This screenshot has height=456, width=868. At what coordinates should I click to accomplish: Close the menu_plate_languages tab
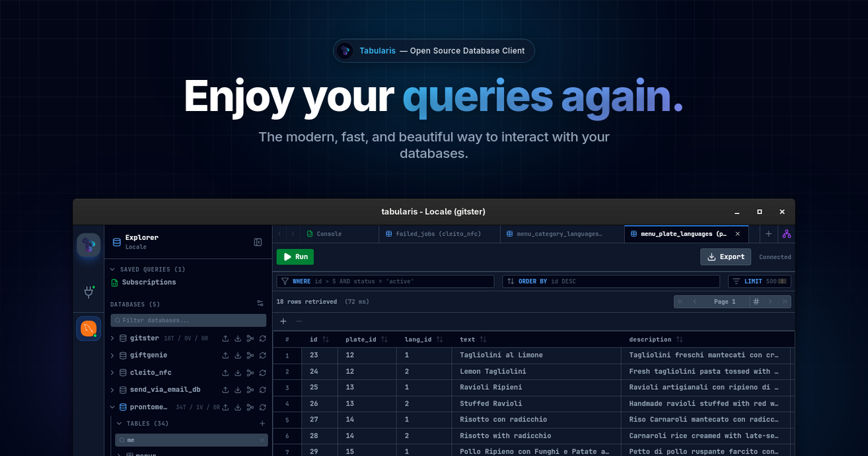tap(738, 234)
